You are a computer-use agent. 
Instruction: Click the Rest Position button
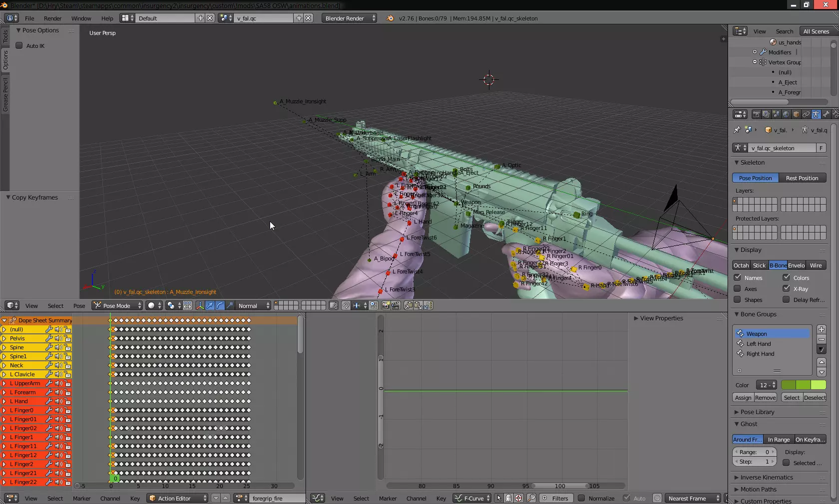pyautogui.click(x=802, y=178)
